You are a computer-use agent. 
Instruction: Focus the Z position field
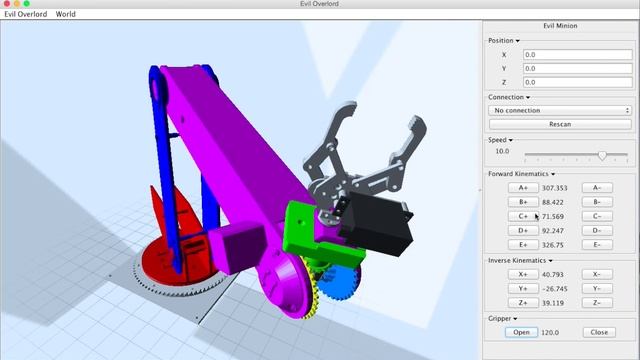[578, 82]
